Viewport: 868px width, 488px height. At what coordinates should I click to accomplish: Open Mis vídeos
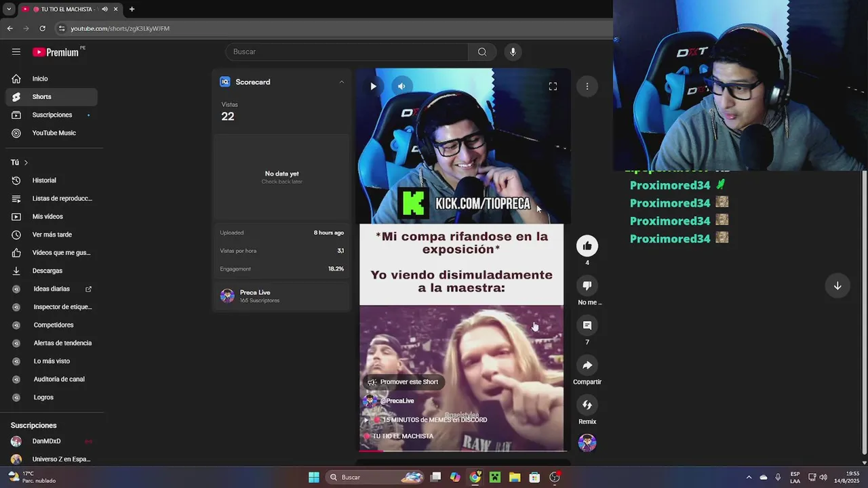(x=52, y=216)
